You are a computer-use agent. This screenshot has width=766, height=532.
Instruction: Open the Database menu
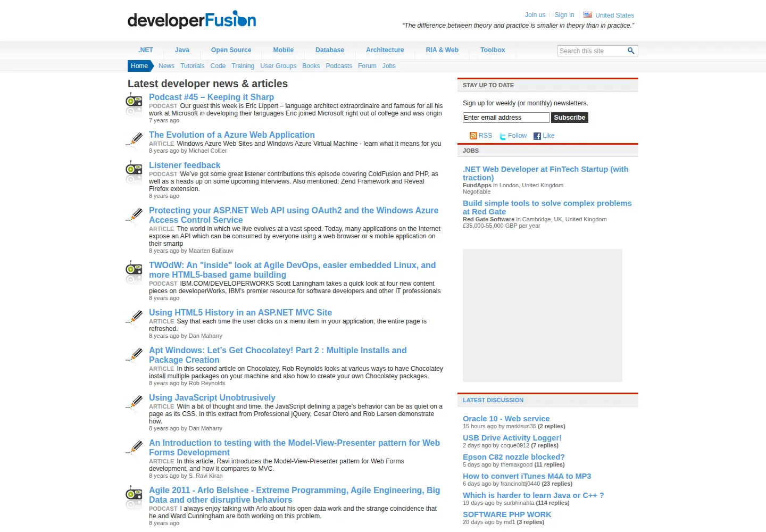(330, 50)
